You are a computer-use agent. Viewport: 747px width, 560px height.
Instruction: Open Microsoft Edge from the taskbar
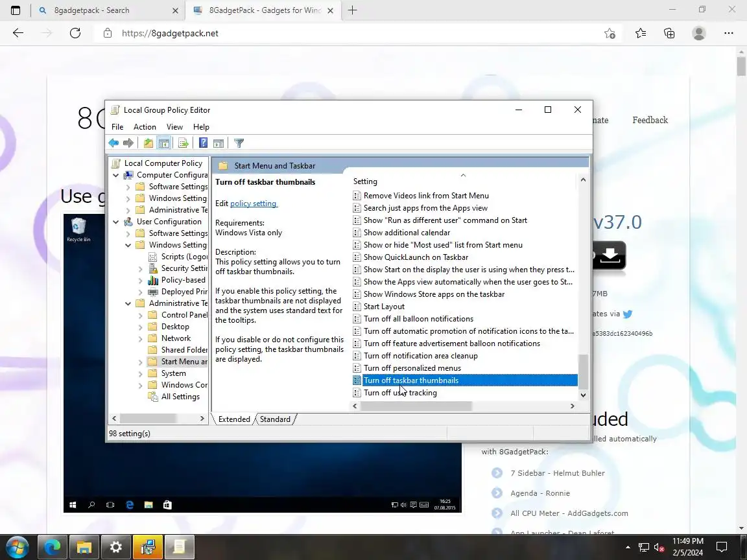(53, 547)
